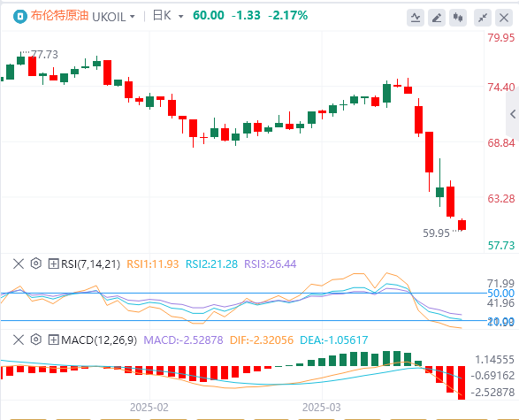Click the 63.28 price axis label
The image size is (519, 420).
click(501, 199)
